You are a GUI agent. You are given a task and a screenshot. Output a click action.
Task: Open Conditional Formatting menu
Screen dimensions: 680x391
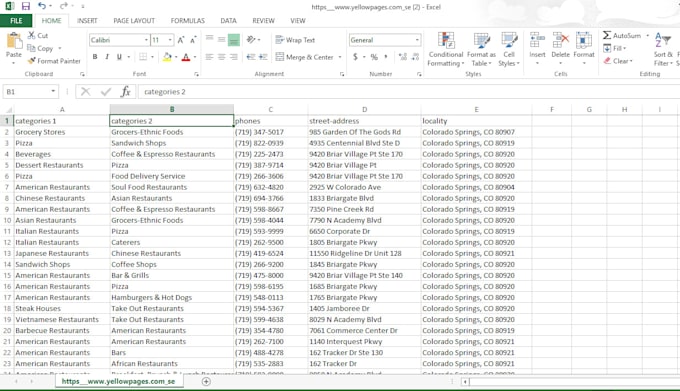[446, 49]
